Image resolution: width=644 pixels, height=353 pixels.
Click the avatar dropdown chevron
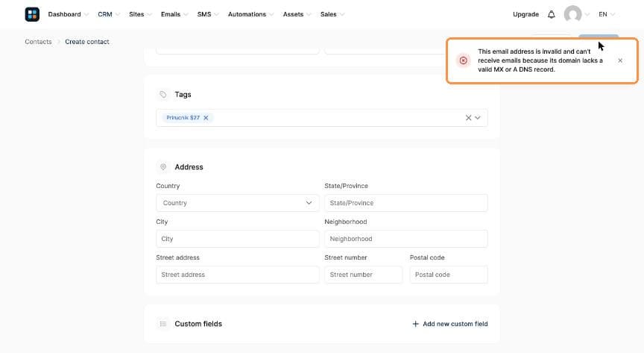pyautogui.click(x=587, y=14)
